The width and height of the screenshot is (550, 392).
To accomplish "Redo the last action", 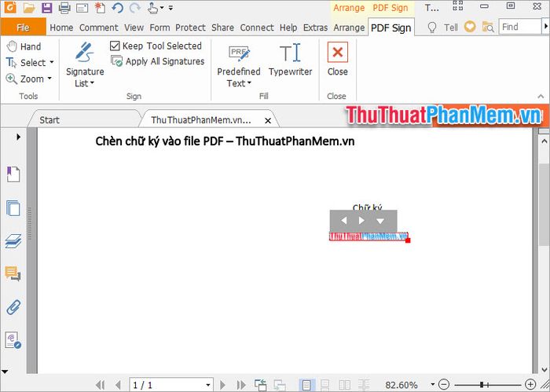I will (134, 8).
